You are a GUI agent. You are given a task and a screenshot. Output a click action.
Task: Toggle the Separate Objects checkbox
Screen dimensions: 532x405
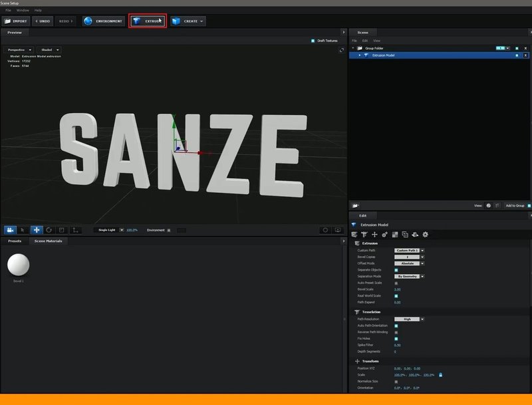point(396,270)
